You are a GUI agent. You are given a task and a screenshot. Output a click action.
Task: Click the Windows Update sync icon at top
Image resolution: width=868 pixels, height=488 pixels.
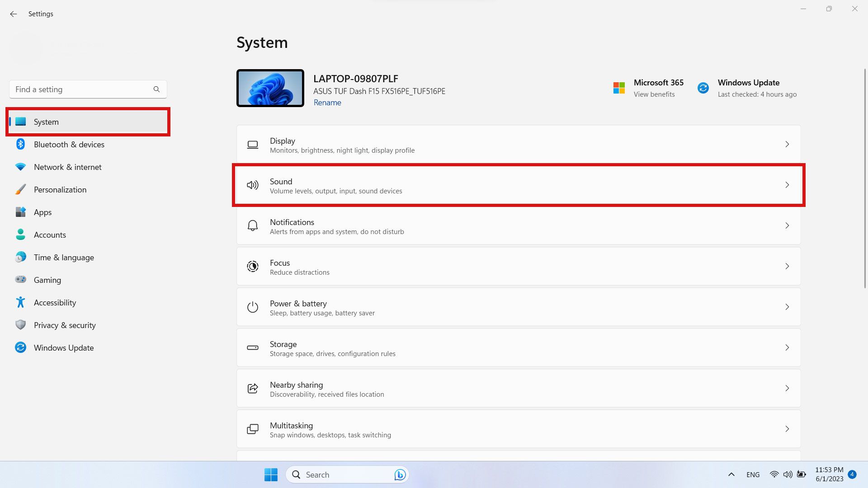(x=703, y=88)
